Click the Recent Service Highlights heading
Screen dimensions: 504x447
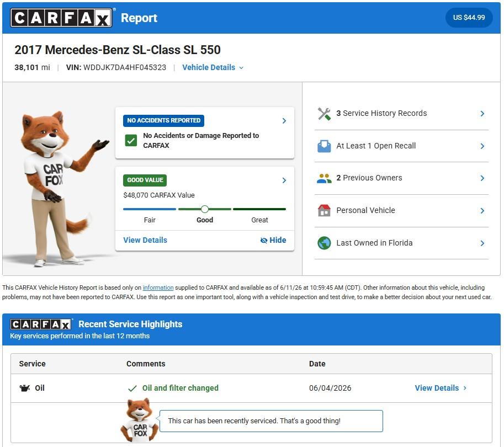pos(130,324)
